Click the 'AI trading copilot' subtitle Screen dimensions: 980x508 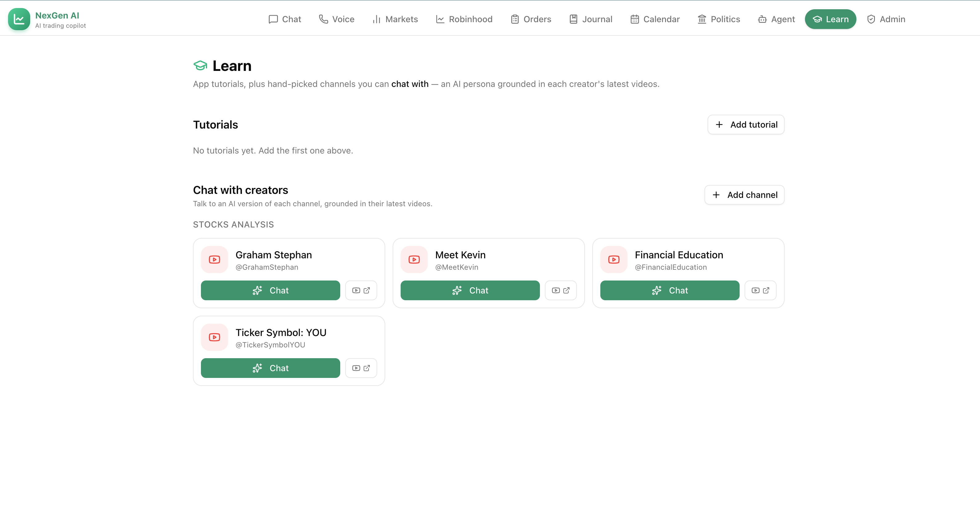60,26
